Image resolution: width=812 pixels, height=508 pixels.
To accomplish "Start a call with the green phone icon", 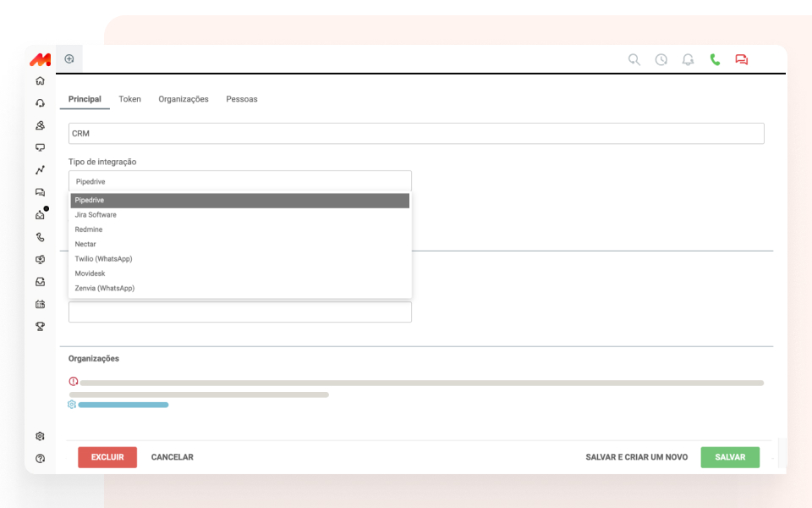I will point(715,60).
